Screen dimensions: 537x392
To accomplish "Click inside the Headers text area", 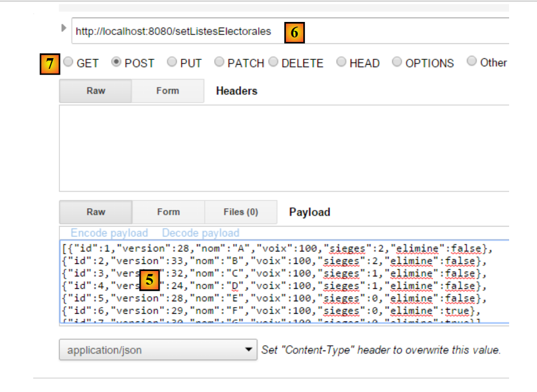I will [285, 148].
